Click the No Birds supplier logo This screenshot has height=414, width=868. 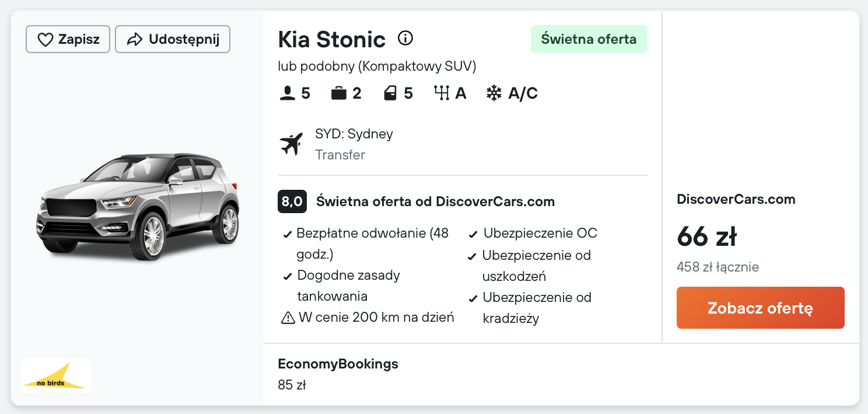point(56,375)
